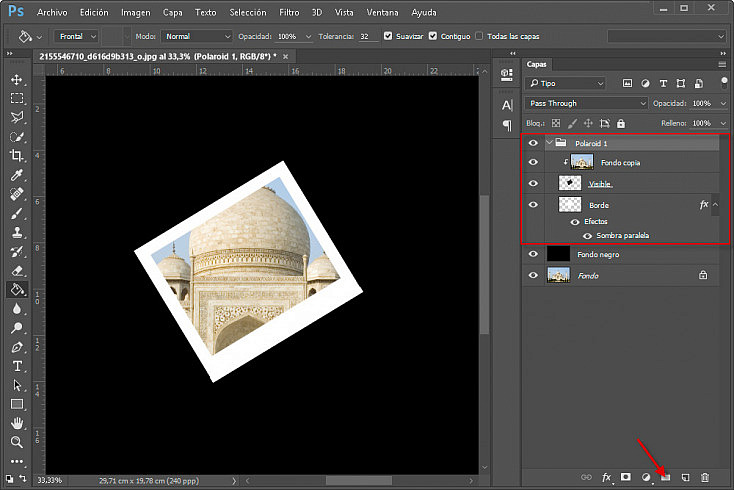Image resolution: width=734 pixels, height=490 pixels.
Task: Select the Zoom tool
Action: (x=17, y=442)
